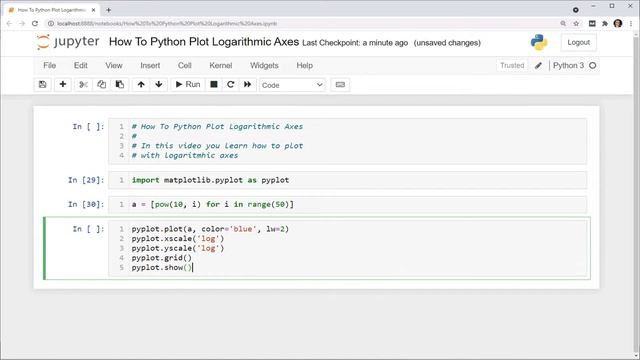Click the In [29] prompt
This screenshot has width=640, height=360.
(86, 180)
